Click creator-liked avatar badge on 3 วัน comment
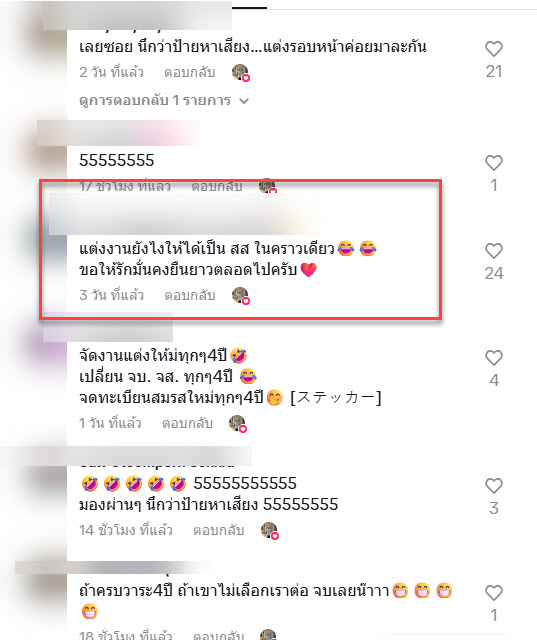The height and width of the screenshot is (640, 537). pyautogui.click(x=241, y=296)
